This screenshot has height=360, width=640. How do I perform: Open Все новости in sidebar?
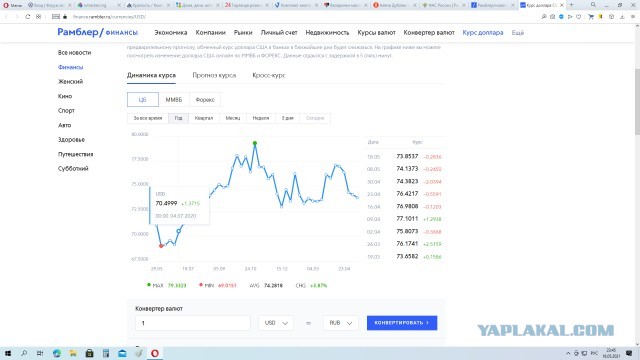click(x=74, y=53)
